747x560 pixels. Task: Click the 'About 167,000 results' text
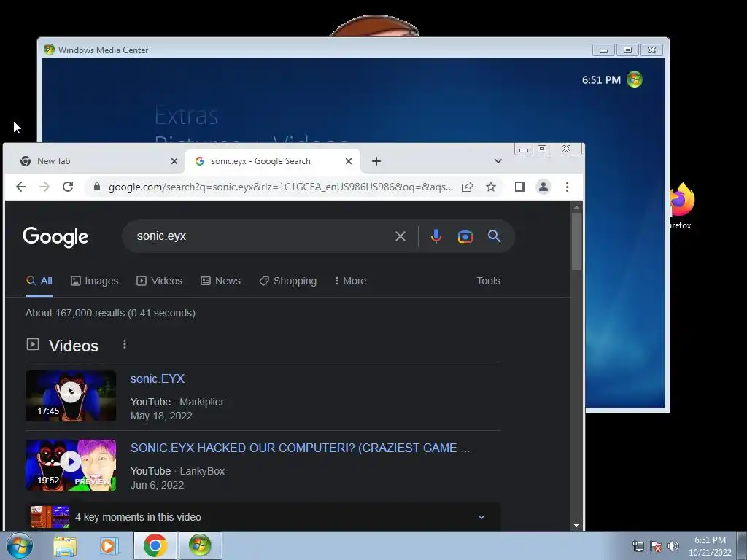click(x=111, y=313)
